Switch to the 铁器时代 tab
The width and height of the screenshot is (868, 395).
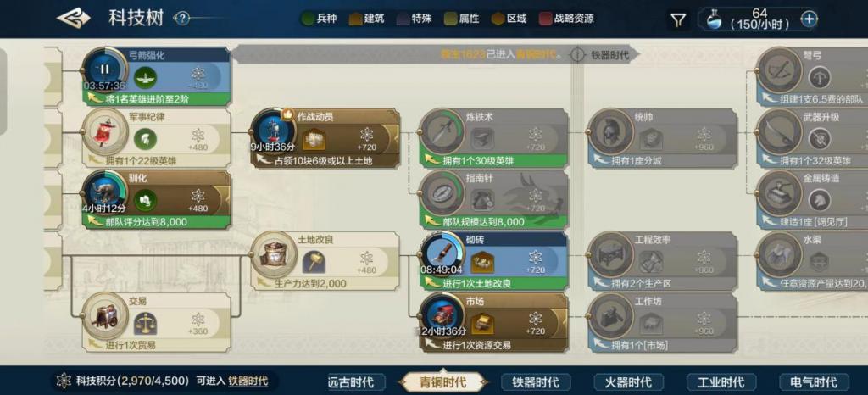(x=535, y=381)
